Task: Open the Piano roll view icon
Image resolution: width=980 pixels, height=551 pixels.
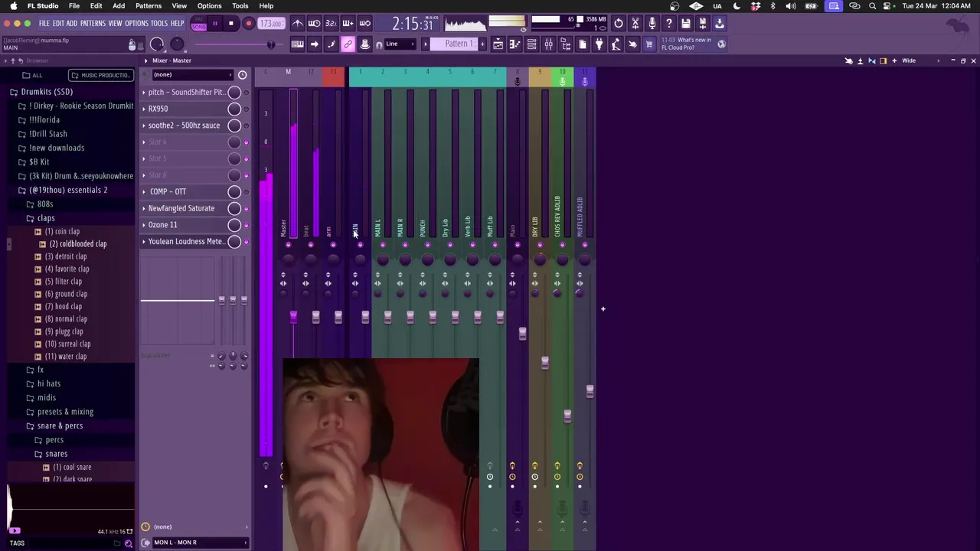Action: pos(514,44)
